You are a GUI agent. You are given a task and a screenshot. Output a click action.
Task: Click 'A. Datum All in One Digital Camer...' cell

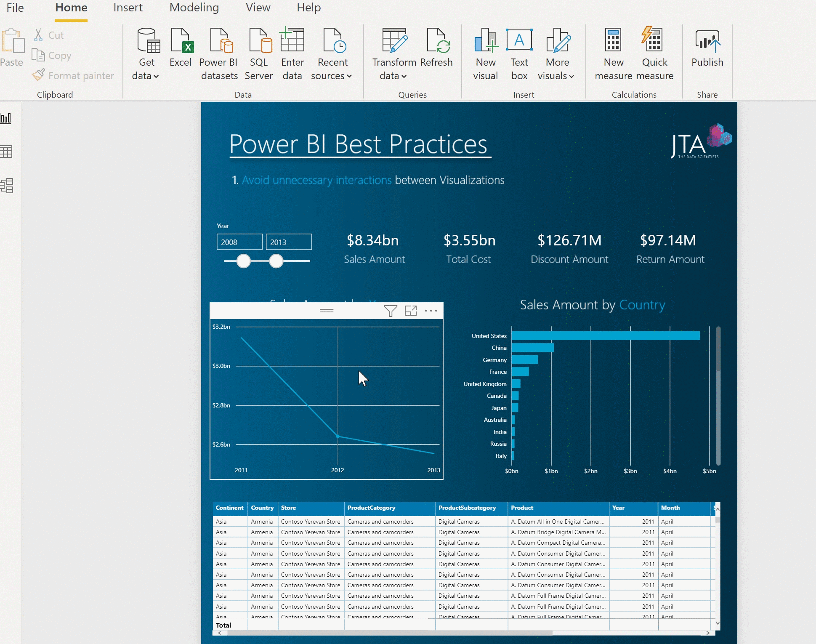pyautogui.click(x=558, y=522)
